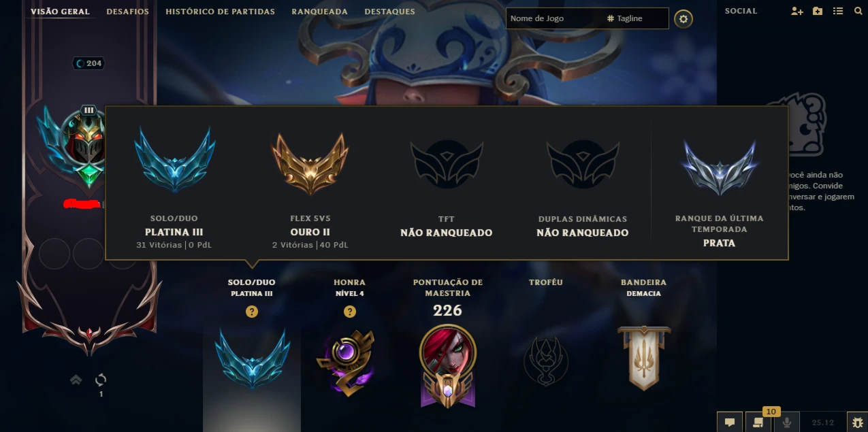The height and width of the screenshot is (432, 868).
Task: Open the Histórico de Partidas tab
Action: pos(221,12)
